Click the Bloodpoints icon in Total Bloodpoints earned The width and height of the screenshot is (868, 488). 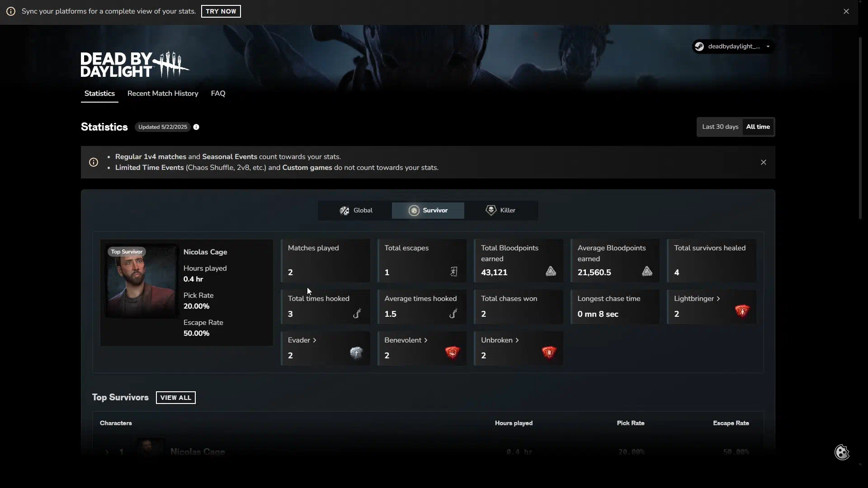point(551,271)
